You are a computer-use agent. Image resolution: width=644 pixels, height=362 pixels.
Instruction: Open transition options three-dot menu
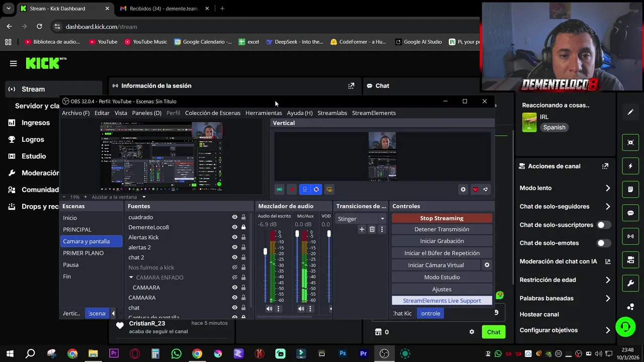point(382,229)
